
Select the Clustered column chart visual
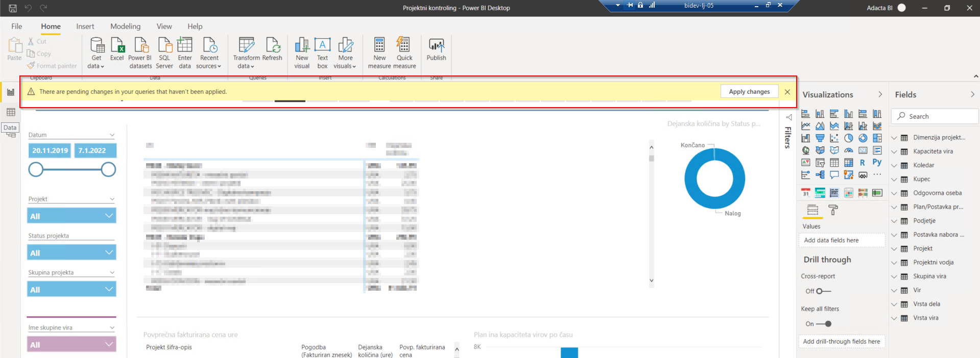(848, 114)
